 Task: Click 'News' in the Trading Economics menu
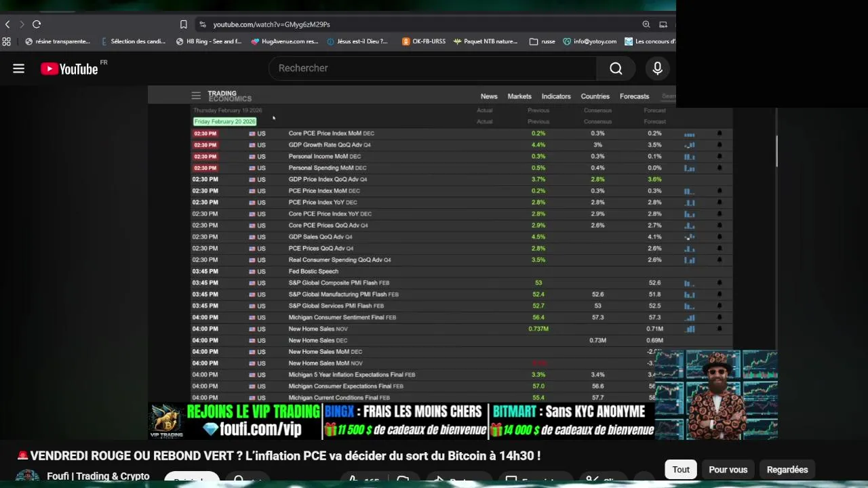489,96
